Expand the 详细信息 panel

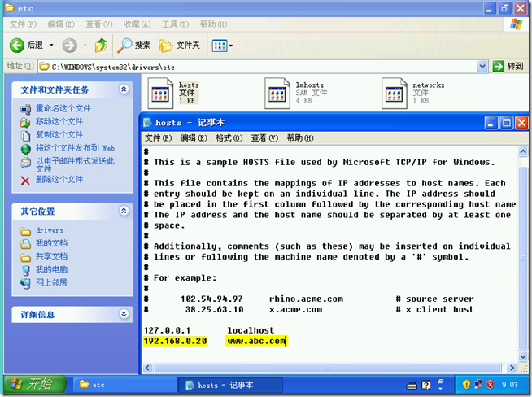click(124, 314)
